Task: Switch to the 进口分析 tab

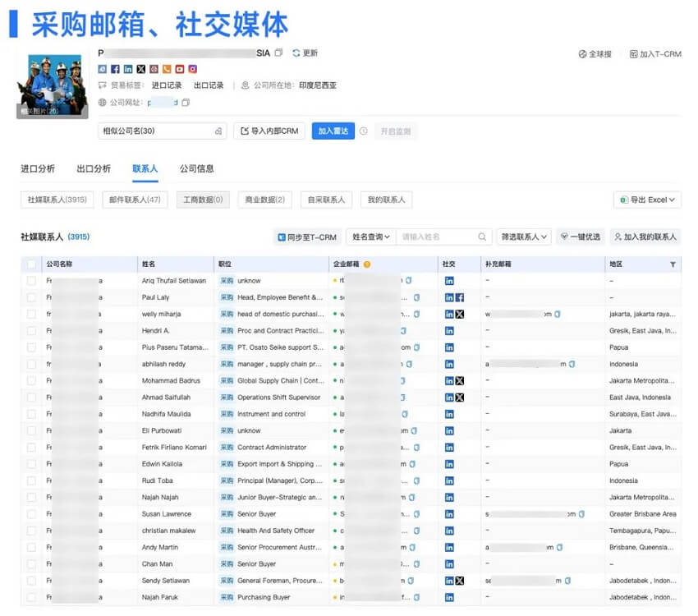Action: [x=38, y=168]
